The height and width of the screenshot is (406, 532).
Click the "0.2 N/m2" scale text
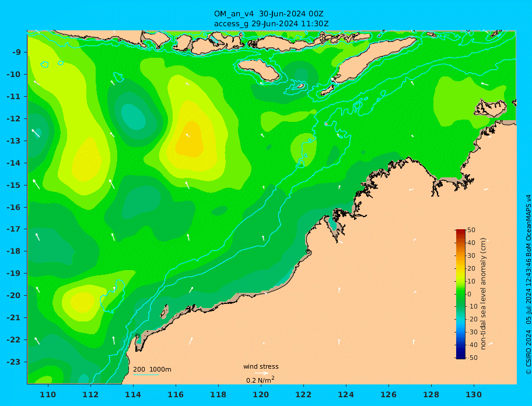pos(261,380)
